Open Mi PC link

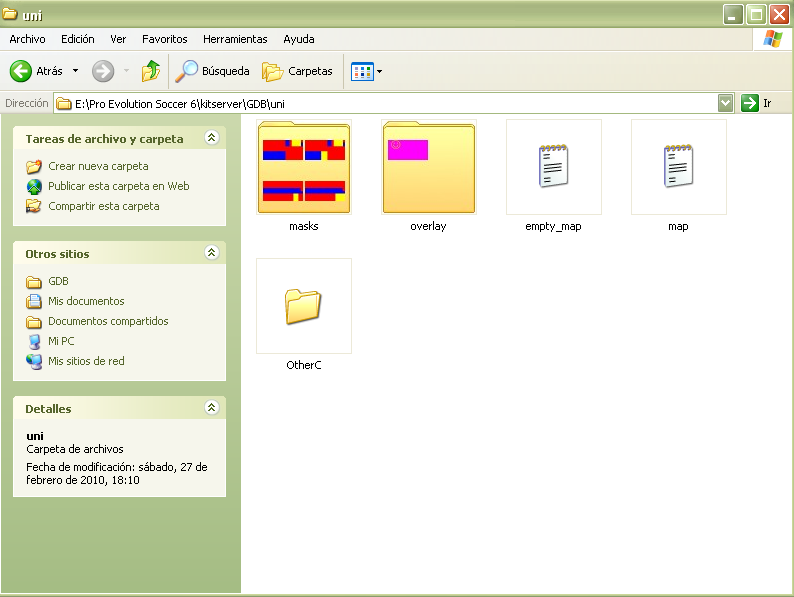[x=61, y=341]
